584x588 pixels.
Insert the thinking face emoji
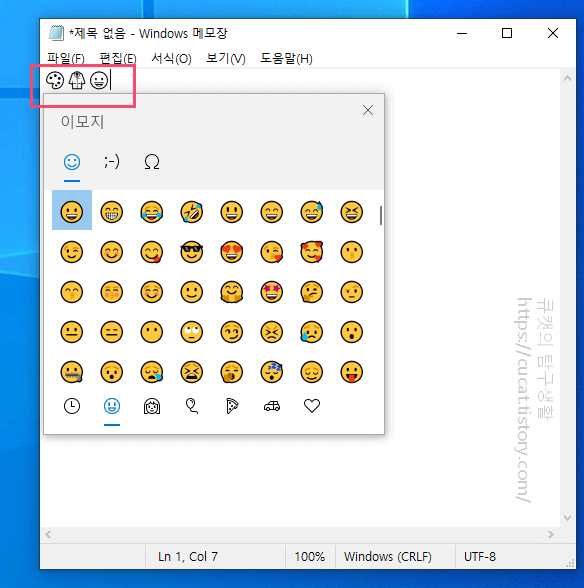pyautogui.click(x=312, y=292)
